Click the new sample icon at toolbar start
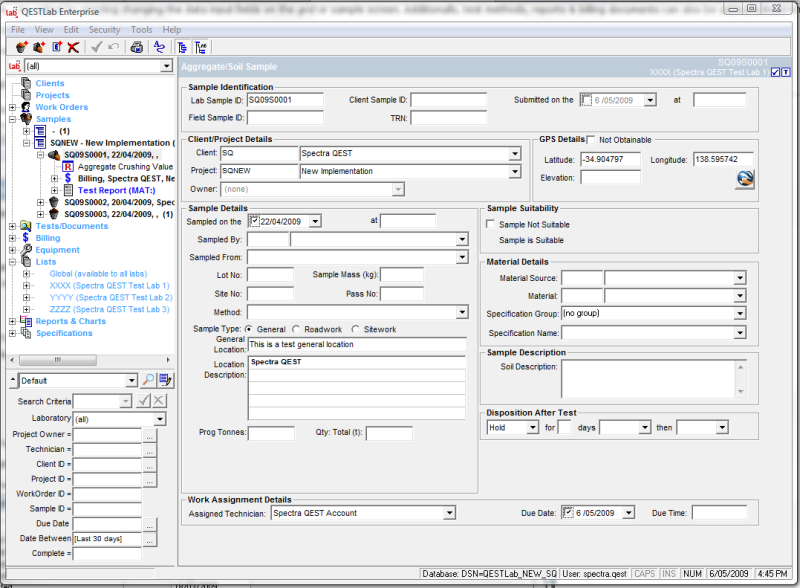The height and width of the screenshot is (588, 800). click(x=19, y=46)
